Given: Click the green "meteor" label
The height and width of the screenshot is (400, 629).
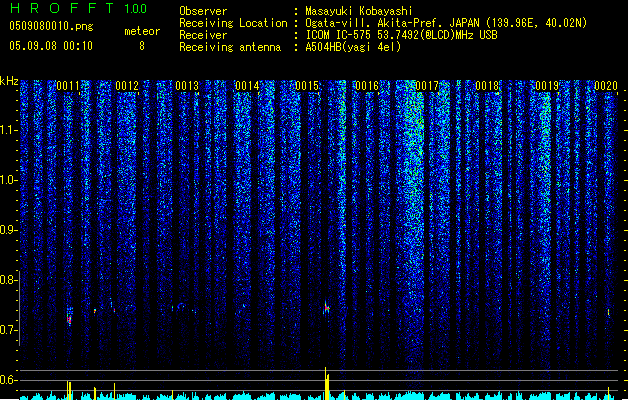Looking at the screenshot, I should click(x=142, y=31).
